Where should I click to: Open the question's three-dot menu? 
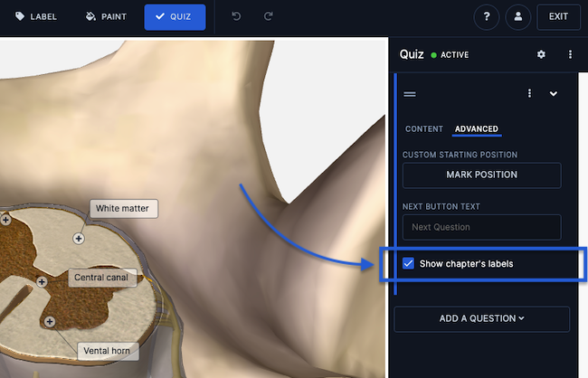coord(529,93)
